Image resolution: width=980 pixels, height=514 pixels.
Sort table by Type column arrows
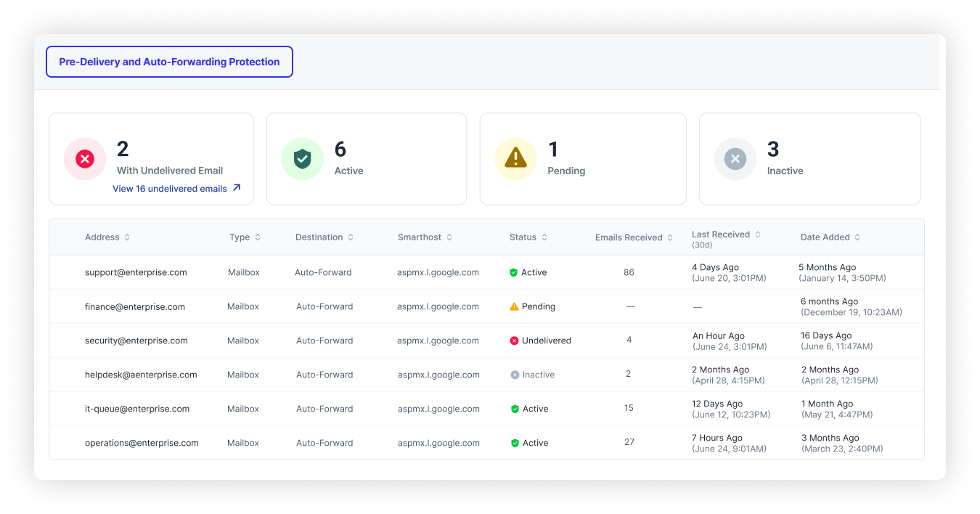point(257,237)
